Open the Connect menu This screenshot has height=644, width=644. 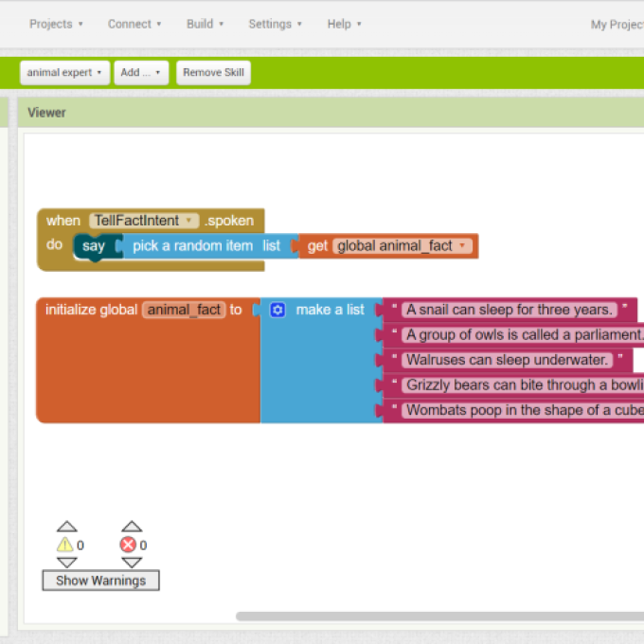click(x=134, y=24)
